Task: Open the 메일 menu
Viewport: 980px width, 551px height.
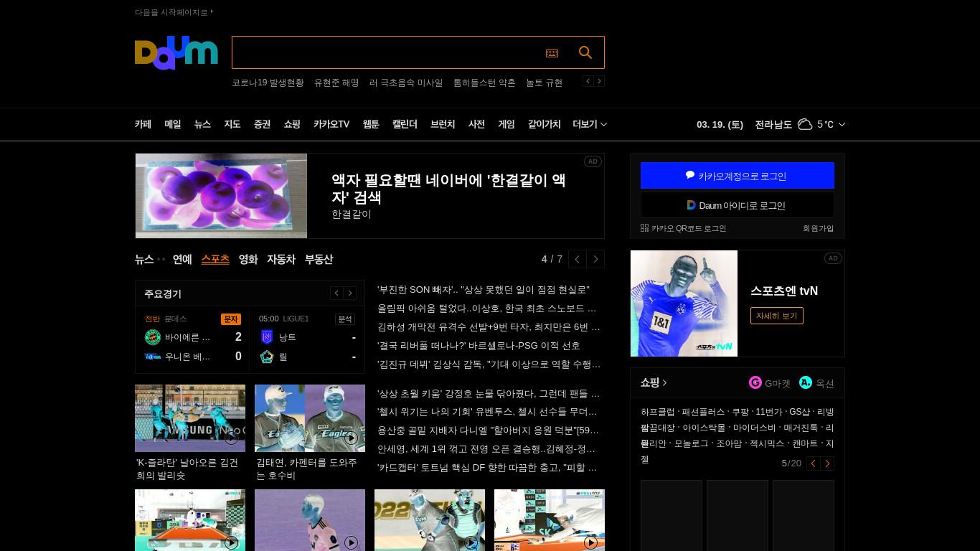Action: [173, 124]
